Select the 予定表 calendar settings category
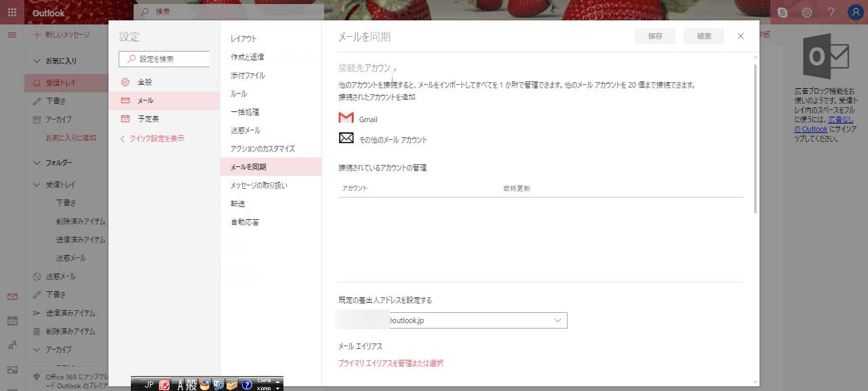 pos(149,119)
